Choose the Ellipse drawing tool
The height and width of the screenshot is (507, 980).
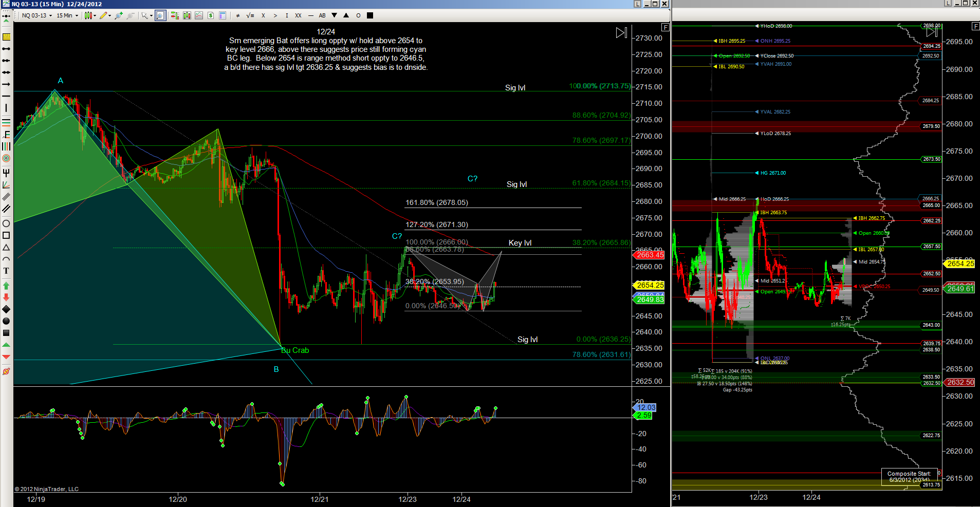click(x=6, y=223)
